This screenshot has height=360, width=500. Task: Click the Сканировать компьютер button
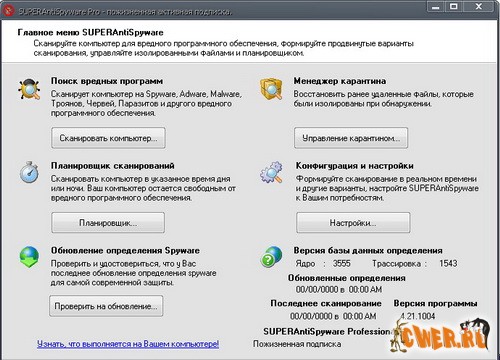click(108, 138)
